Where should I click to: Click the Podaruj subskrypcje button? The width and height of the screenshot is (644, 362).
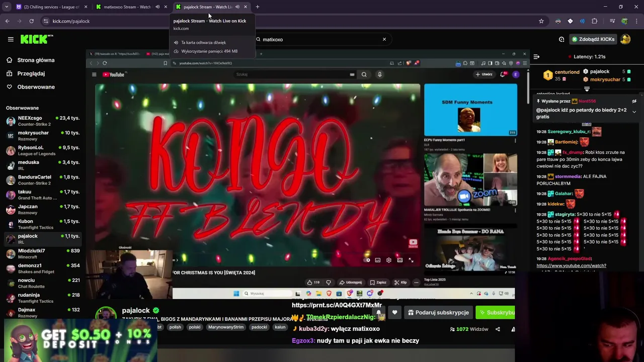pyautogui.click(x=438, y=312)
